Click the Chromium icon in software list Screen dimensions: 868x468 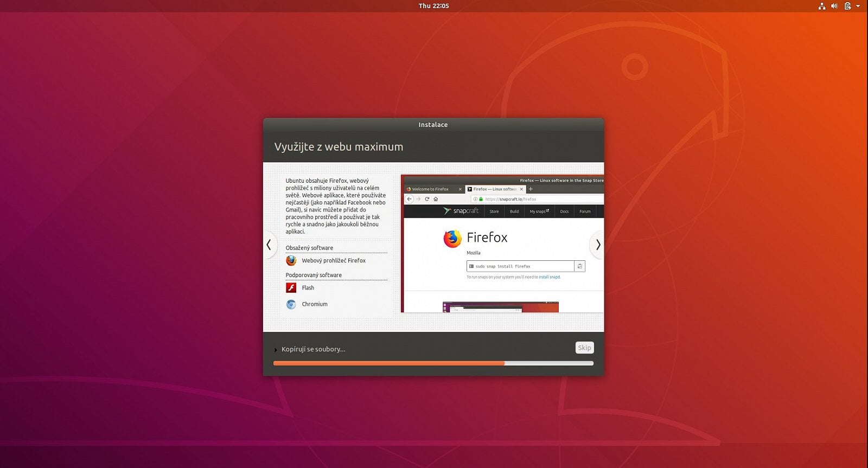click(x=291, y=304)
